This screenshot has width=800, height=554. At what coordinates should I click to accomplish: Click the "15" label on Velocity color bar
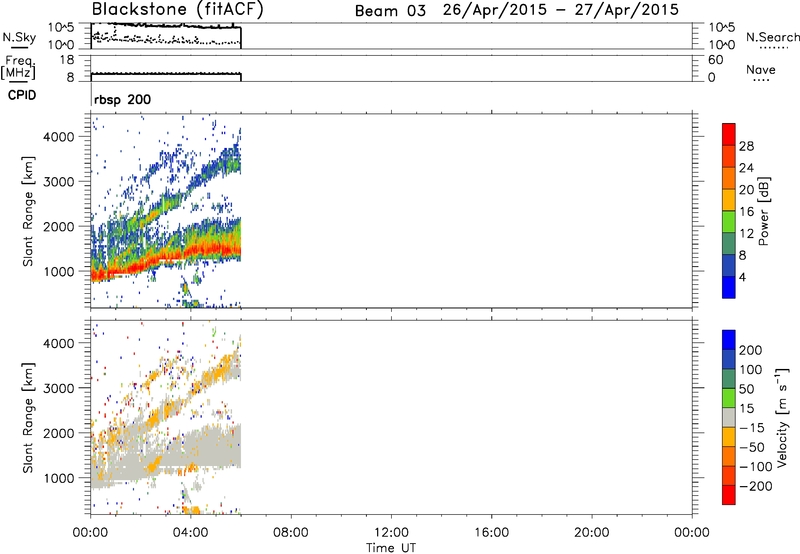pyautogui.click(x=746, y=409)
